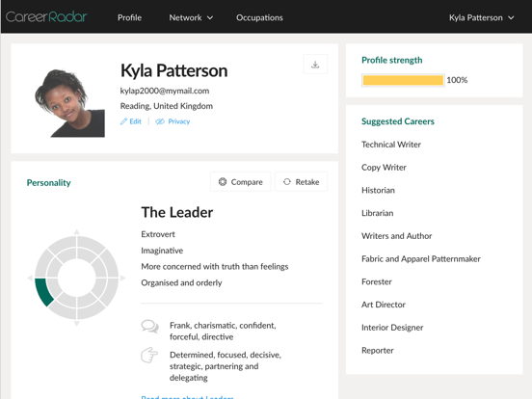Open Writers and Author career

(397, 236)
